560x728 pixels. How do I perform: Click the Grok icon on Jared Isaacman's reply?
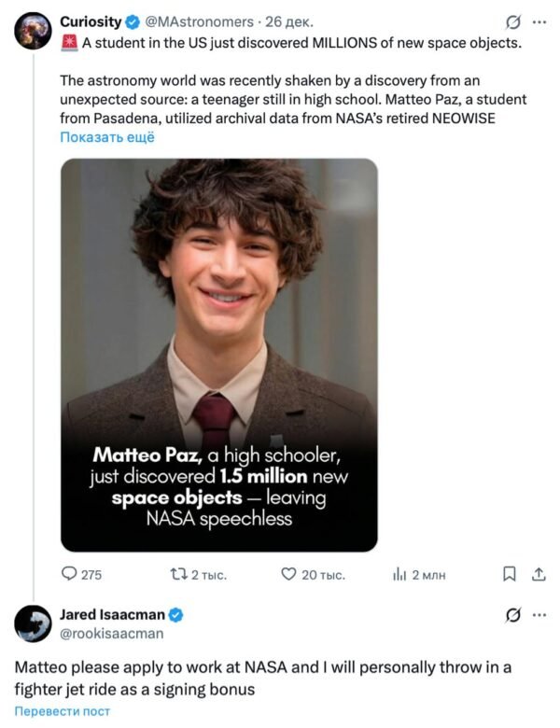click(512, 615)
